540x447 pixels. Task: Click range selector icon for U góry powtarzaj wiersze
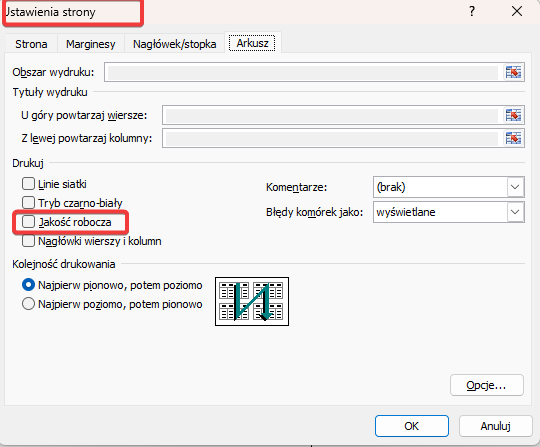[x=513, y=115]
